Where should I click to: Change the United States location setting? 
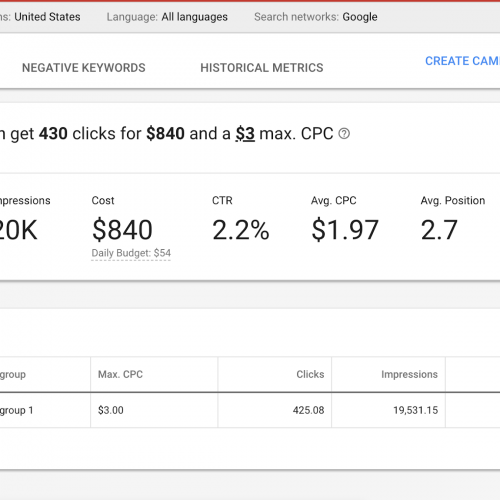[47, 17]
